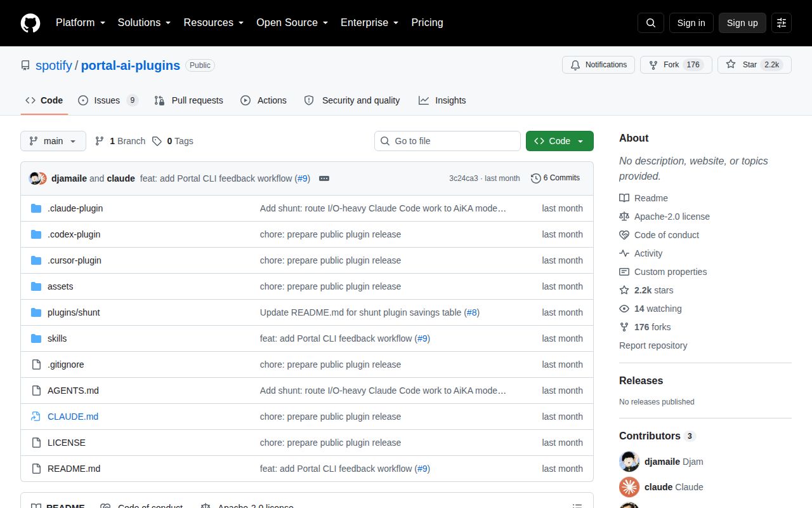Open the portal-ai-plugins repository link
Image resolution: width=812 pixels, height=508 pixels.
click(x=131, y=65)
